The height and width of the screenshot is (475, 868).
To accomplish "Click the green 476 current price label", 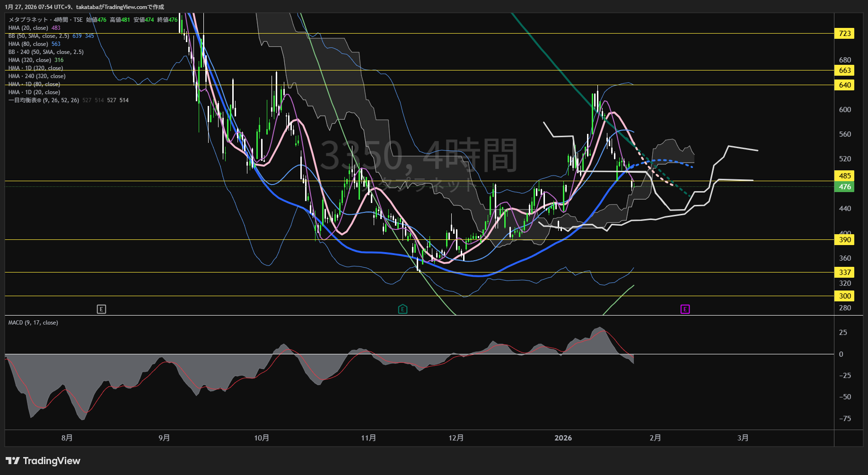I will point(844,187).
